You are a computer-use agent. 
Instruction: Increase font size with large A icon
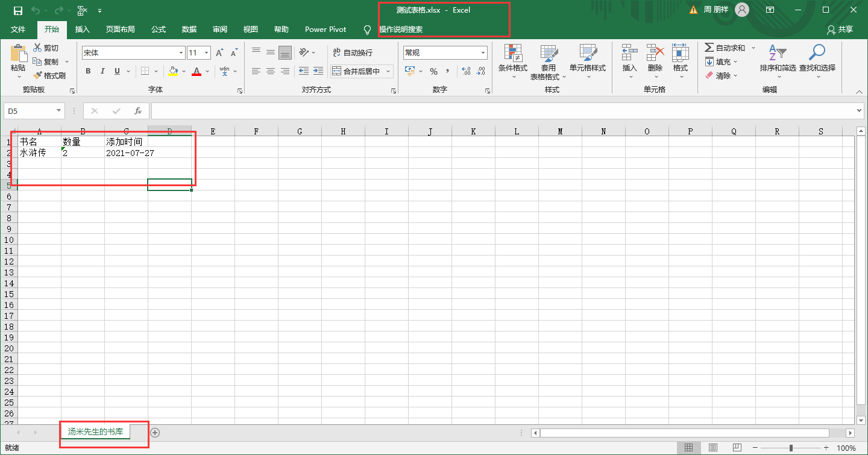pos(219,53)
